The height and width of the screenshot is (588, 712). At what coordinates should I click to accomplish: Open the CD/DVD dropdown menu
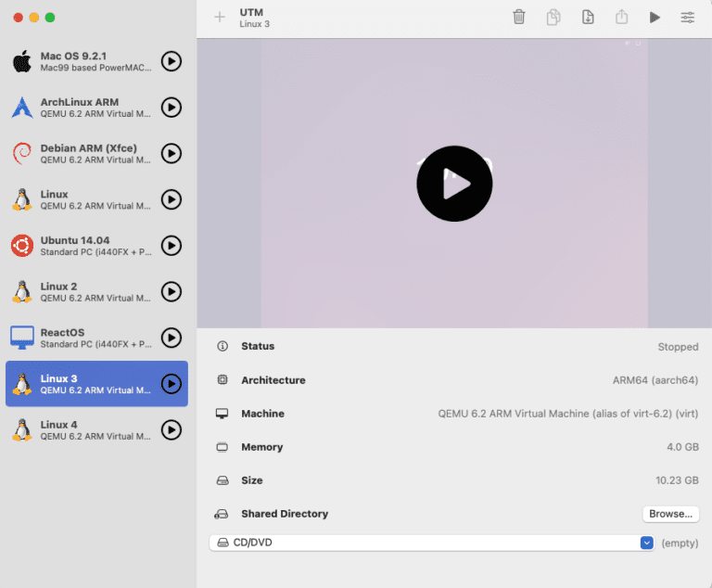pyautogui.click(x=646, y=543)
